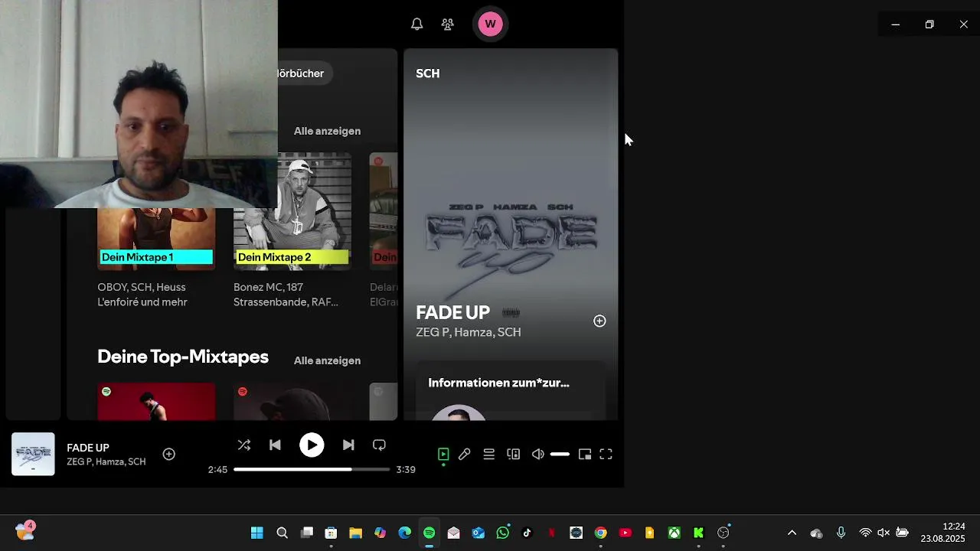The height and width of the screenshot is (551, 980).
Task: Seek on the song progress bar
Action: 312,469
